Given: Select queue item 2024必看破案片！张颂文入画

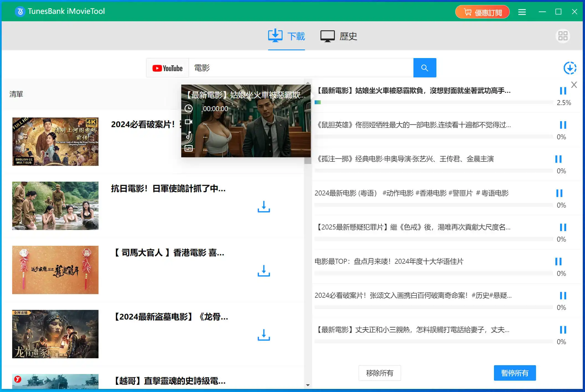Looking at the screenshot, I should click(x=413, y=296).
